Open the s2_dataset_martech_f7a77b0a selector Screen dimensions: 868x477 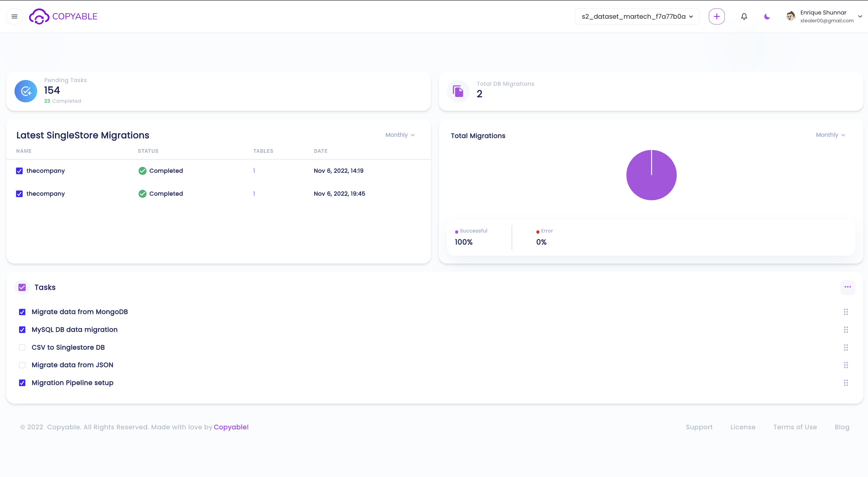(637, 16)
